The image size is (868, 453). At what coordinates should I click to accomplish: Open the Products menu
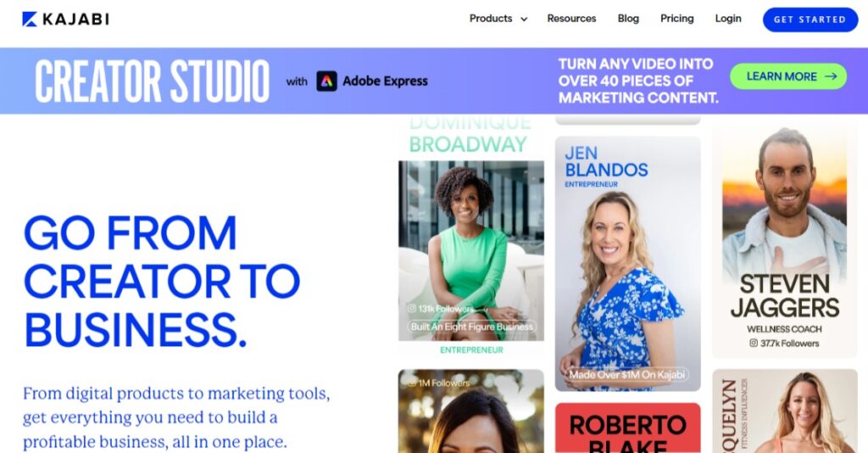click(498, 19)
